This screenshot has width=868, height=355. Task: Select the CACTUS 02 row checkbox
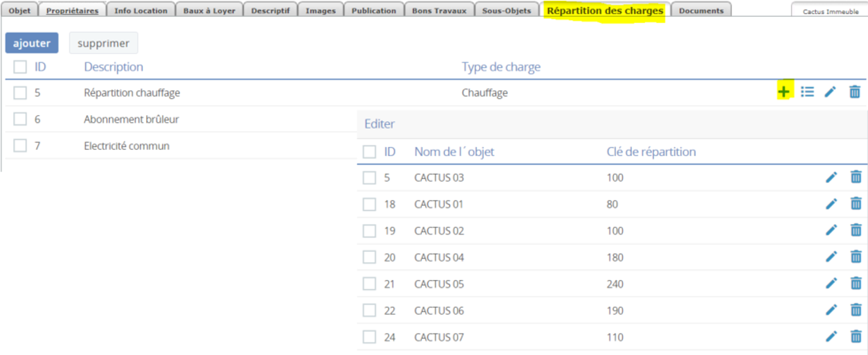(369, 231)
